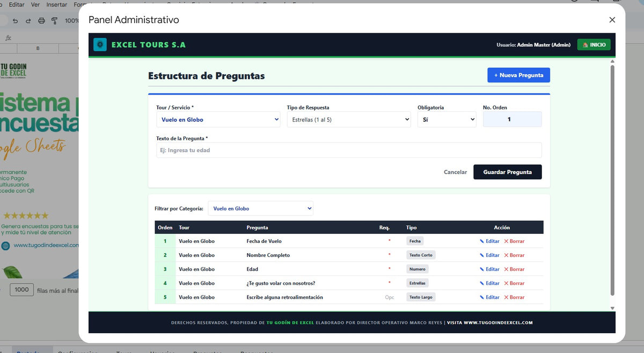Click the 'Acción' column header
The image size is (644, 353).
pyautogui.click(x=502, y=228)
